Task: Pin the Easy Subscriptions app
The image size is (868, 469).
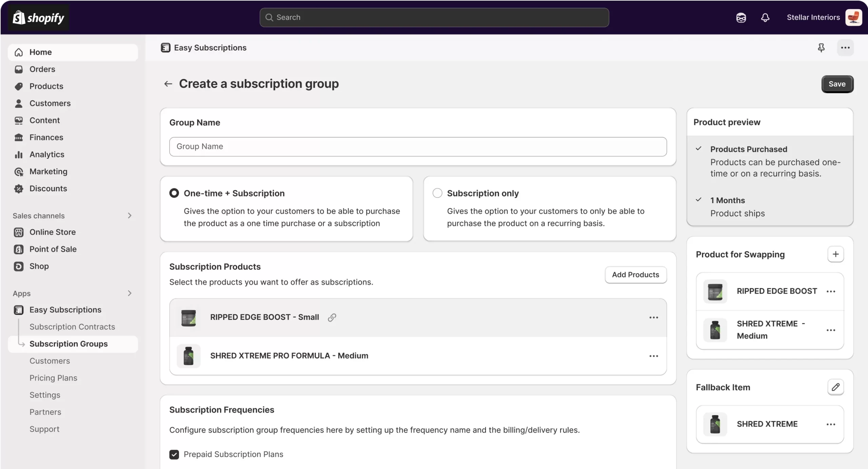Action: point(821,48)
